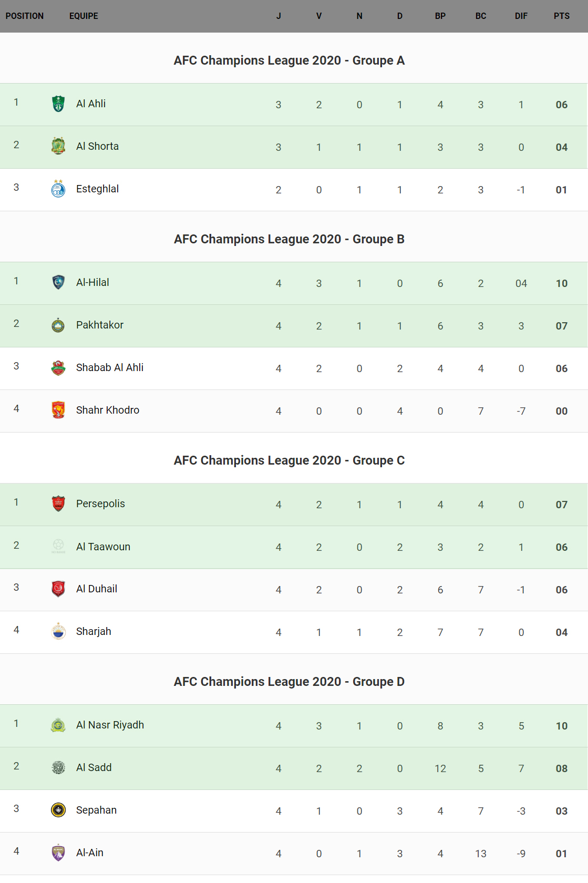
Task: Click the EQUIPE column header
Action: point(84,16)
